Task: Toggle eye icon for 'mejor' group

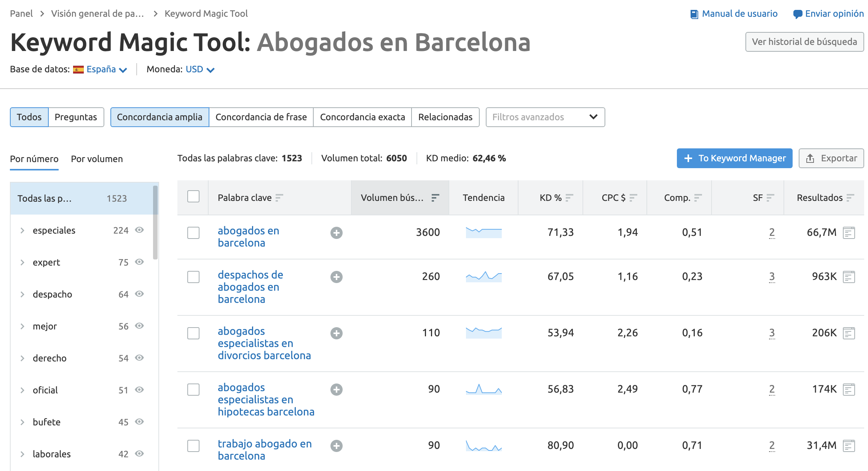Action: click(x=140, y=326)
